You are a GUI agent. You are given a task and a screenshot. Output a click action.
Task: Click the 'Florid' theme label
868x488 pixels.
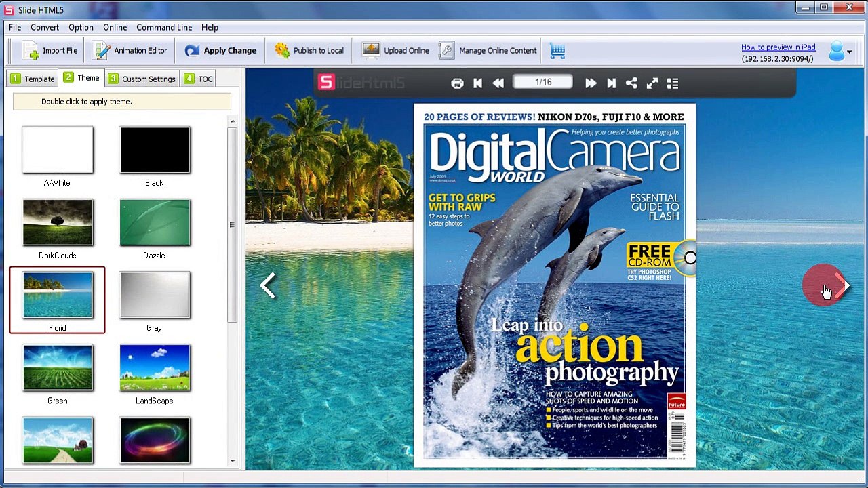pos(58,328)
